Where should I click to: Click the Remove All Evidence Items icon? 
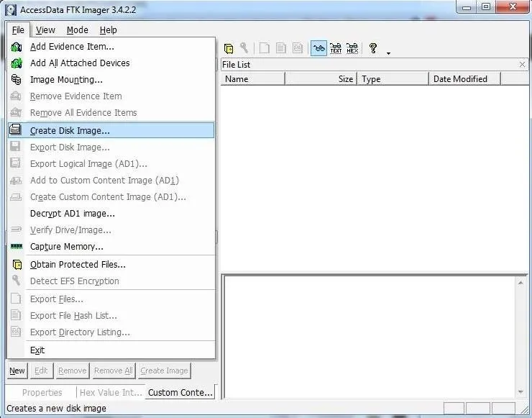pyautogui.click(x=16, y=112)
